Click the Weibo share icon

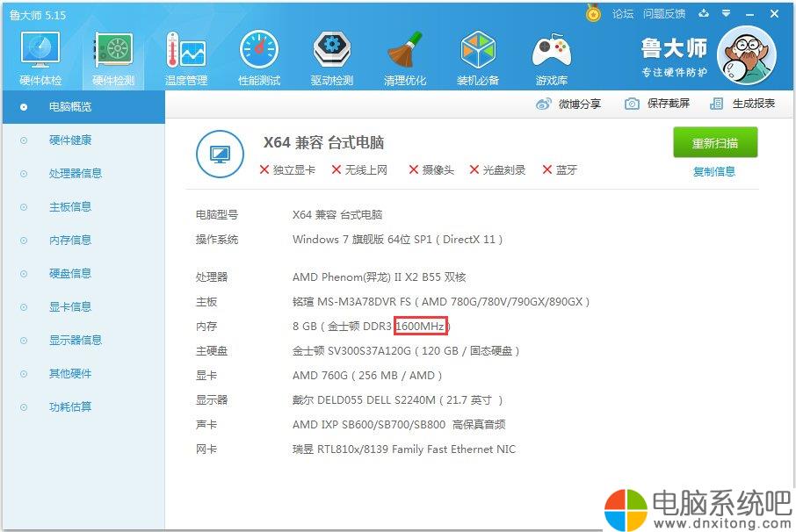543,104
